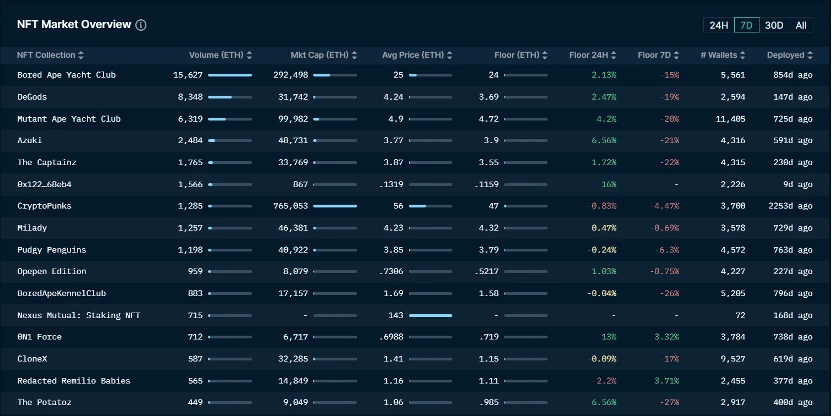Sort by Avg Price (ETH) column arrows
Image resolution: width=832 pixels, height=416 pixels.
pos(449,55)
